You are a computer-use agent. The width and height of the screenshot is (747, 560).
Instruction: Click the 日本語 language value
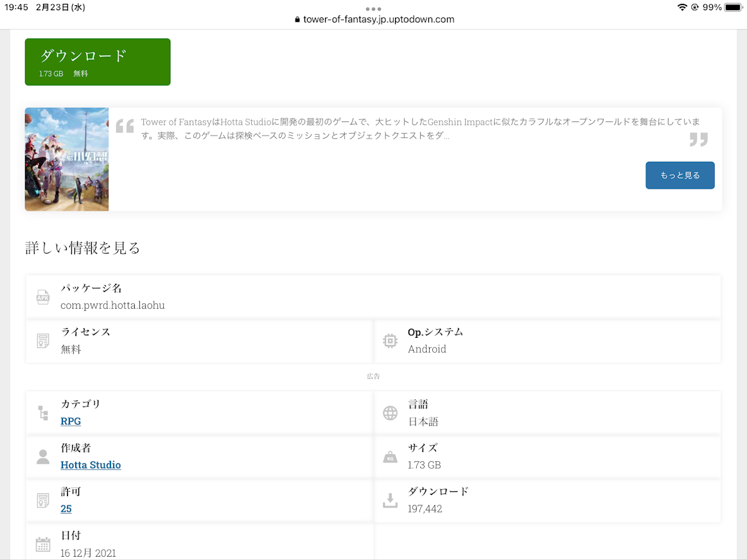click(423, 421)
